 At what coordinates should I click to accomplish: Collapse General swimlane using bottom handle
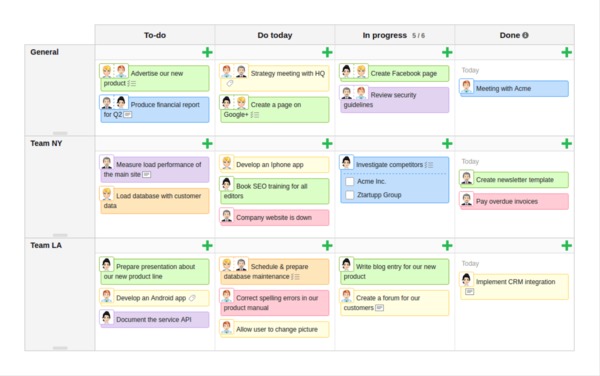[x=60, y=133]
